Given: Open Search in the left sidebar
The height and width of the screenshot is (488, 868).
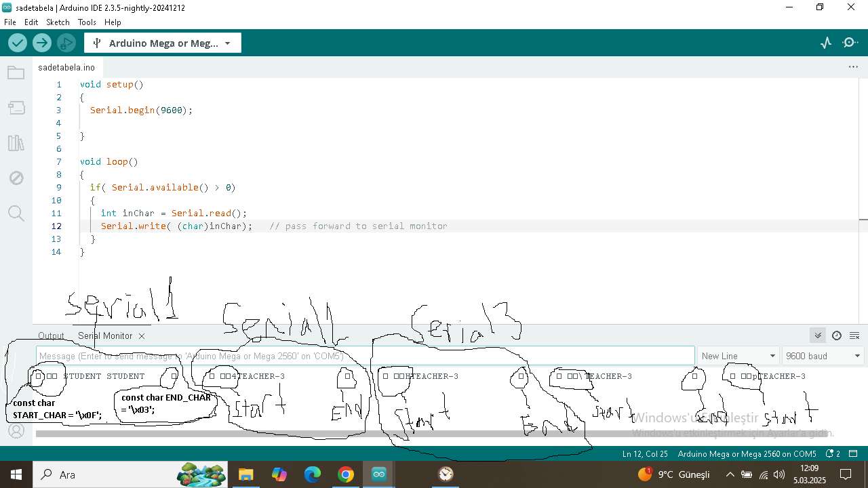Looking at the screenshot, I should (16, 213).
